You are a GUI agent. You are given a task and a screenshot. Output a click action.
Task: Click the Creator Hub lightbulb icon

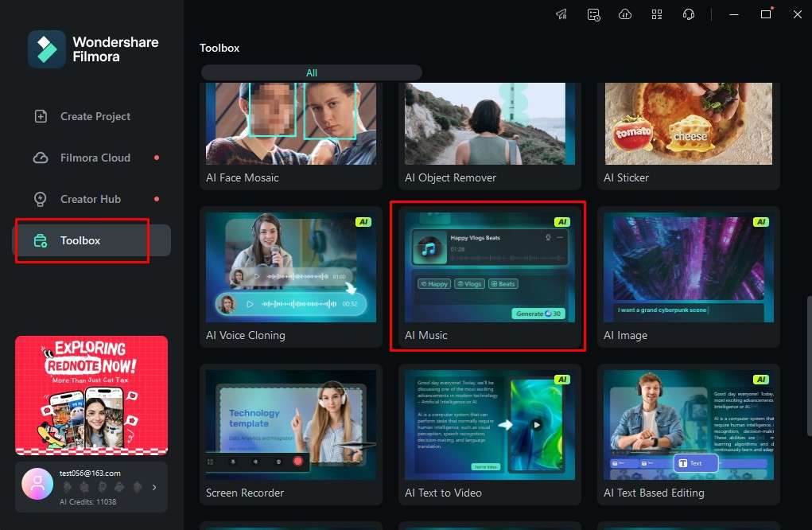coord(41,199)
